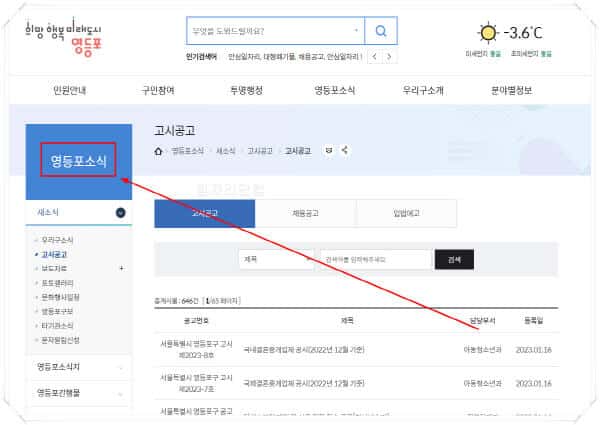Expand the 영등포소식지 sidebar section
This screenshot has height=425, width=600.
tap(79, 367)
